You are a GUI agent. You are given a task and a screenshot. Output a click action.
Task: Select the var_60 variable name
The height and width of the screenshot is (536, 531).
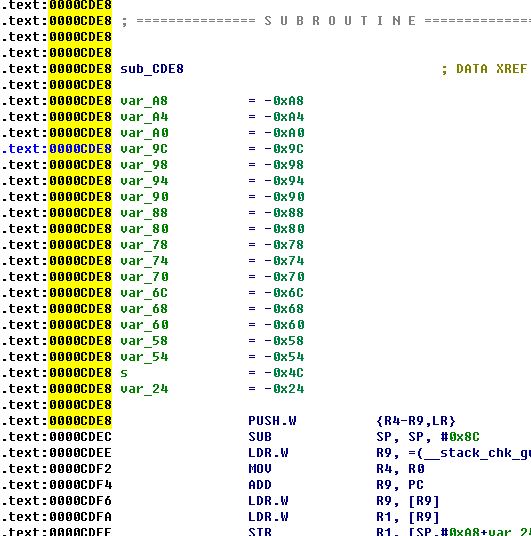(x=144, y=325)
